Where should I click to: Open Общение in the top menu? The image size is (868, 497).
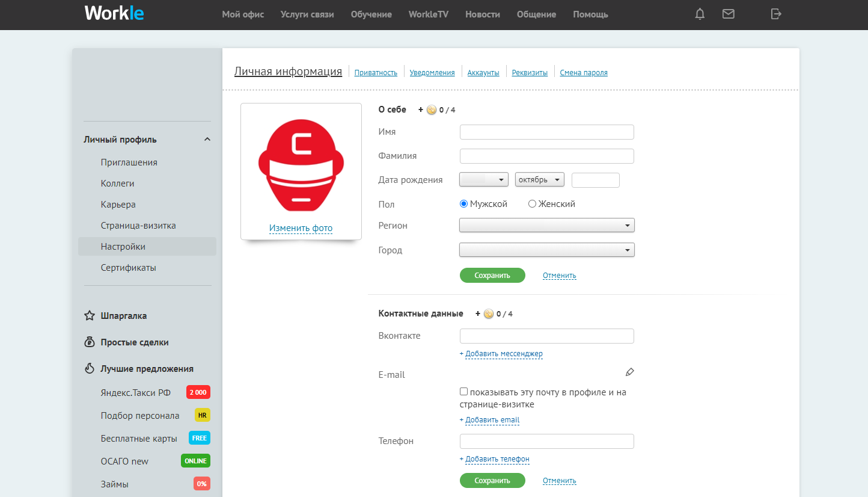536,14
